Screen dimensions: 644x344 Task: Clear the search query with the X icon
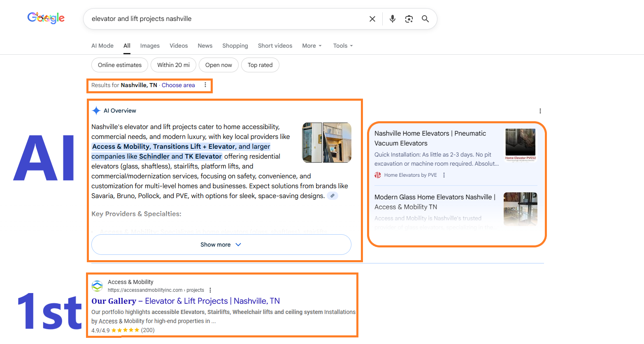[372, 19]
